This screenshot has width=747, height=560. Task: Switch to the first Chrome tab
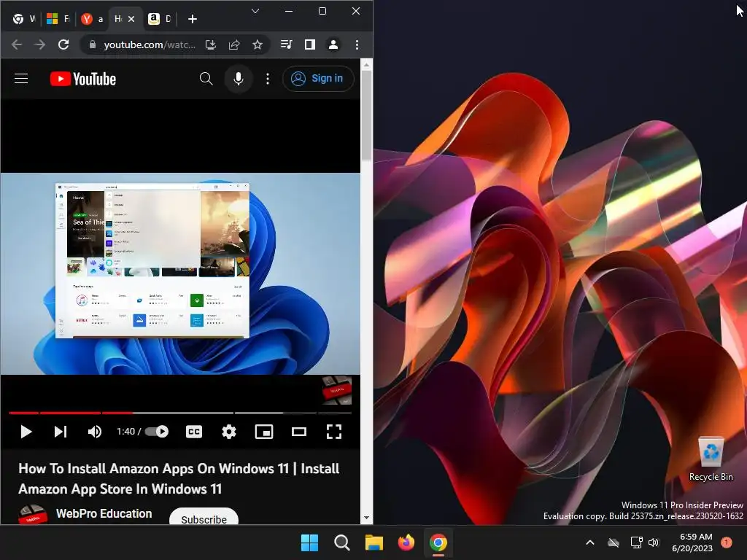click(x=24, y=19)
